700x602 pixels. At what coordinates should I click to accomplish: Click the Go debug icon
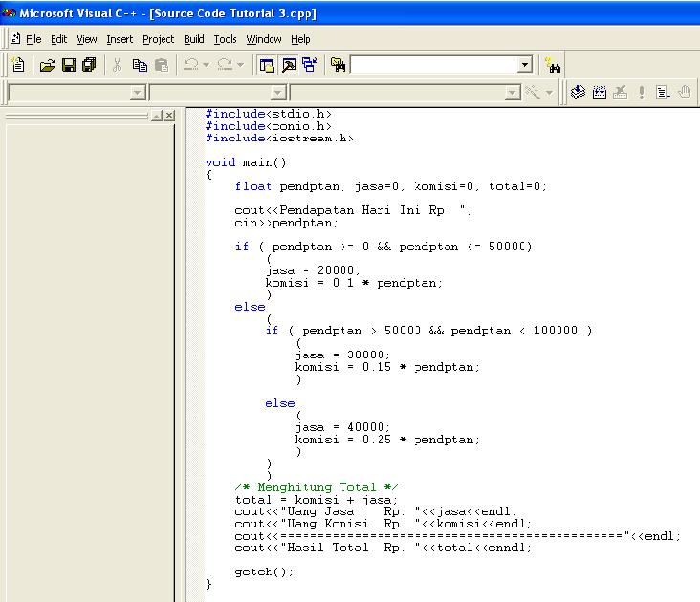click(663, 93)
